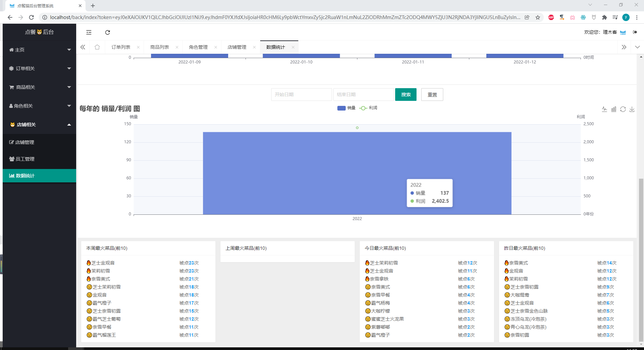This screenshot has width=644, height=350.
Task: Close the 订单列表 tab
Action: [x=138, y=47]
